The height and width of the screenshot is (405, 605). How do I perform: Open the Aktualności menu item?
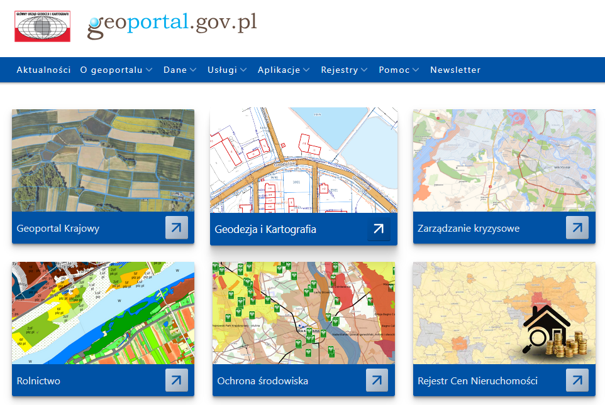point(44,70)
